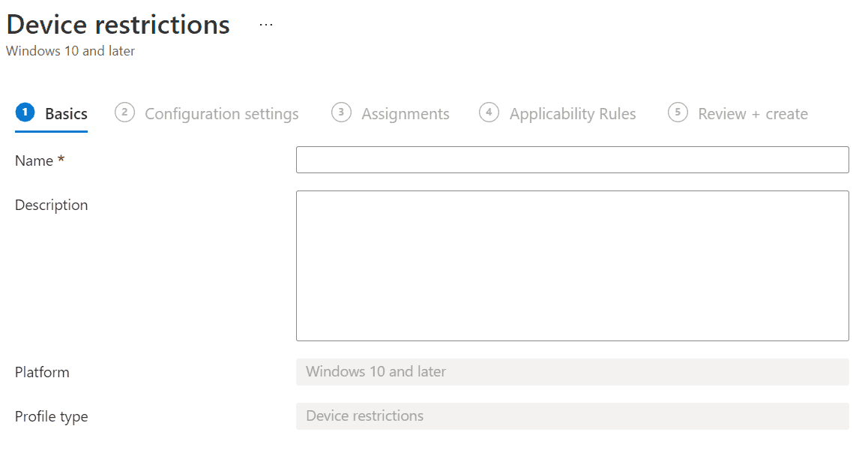Click the step 5 circle icon
The height and width of the screenshot is (453, 868).
[677, 113]
